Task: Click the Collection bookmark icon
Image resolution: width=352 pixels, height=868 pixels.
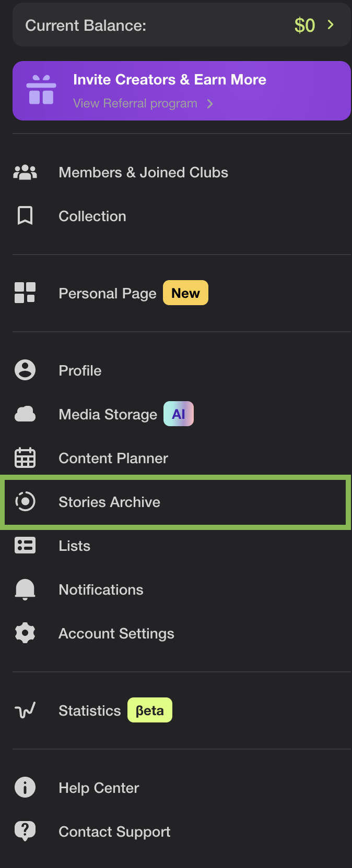Action: click(x=25, y=216)
